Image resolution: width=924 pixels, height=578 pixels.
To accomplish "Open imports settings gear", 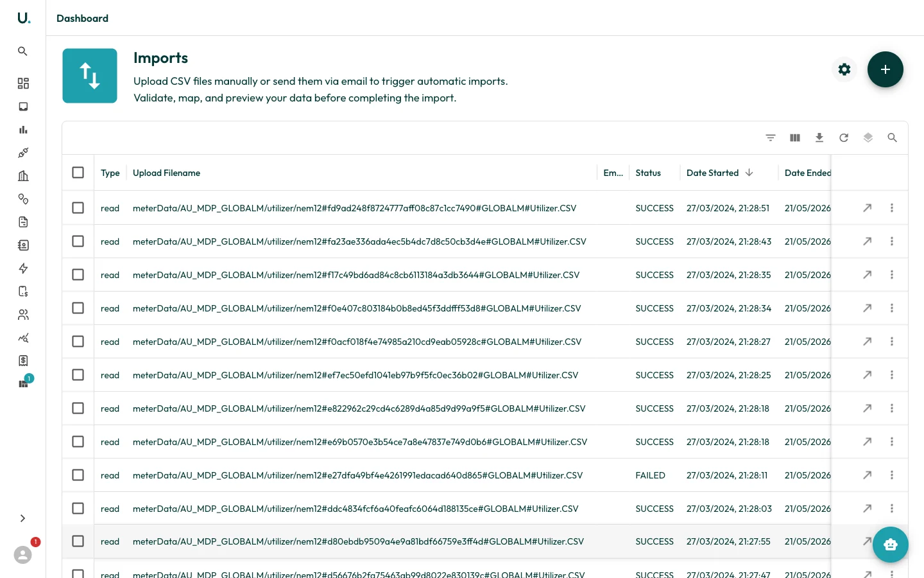I will pyautogui.click(x=844, y=69).
